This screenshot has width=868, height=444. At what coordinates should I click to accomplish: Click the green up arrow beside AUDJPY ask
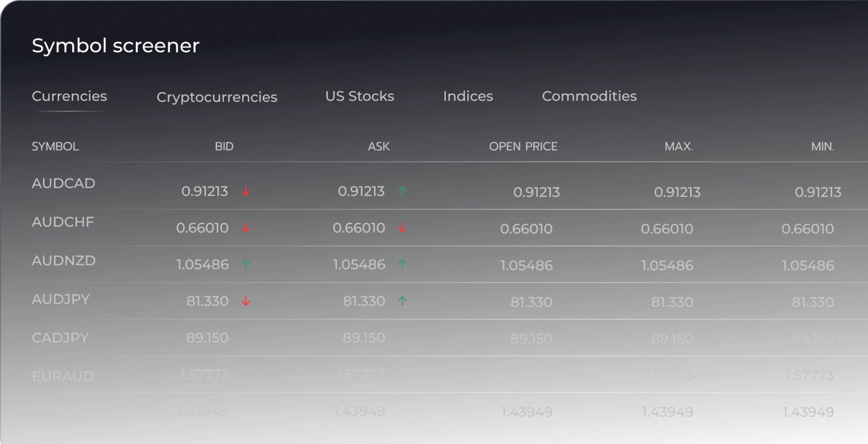(402, 301)
